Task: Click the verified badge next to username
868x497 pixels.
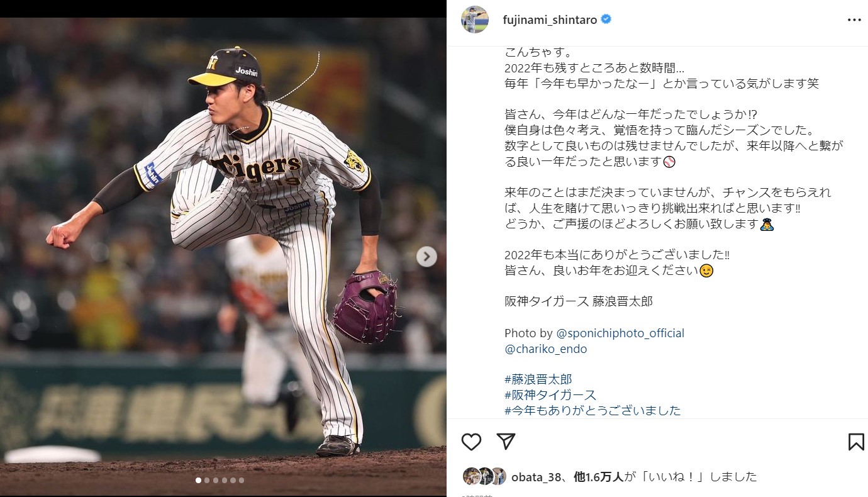Action: click(606, 20)
